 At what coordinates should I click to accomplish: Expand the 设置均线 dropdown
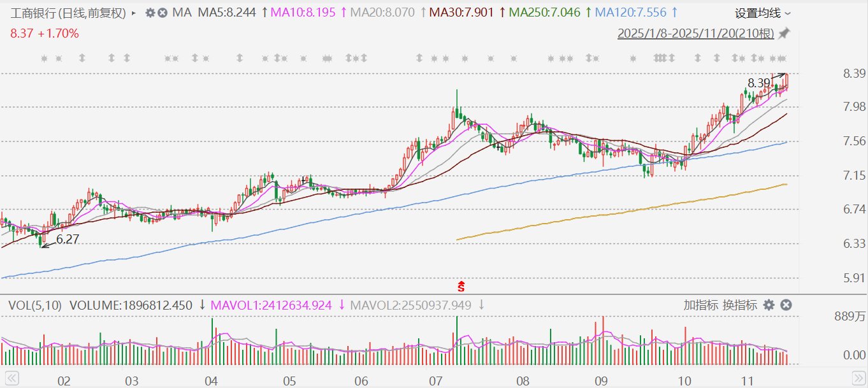(763, 13)
